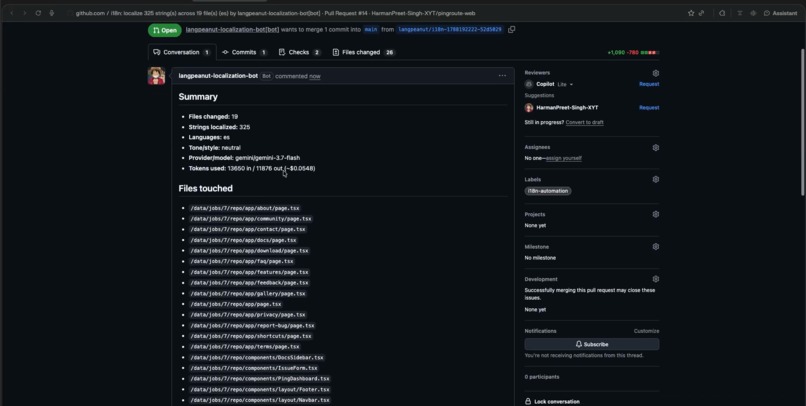Click Lock conversation link
This screenshot has width=806, height=406.
tap(557, 402)
